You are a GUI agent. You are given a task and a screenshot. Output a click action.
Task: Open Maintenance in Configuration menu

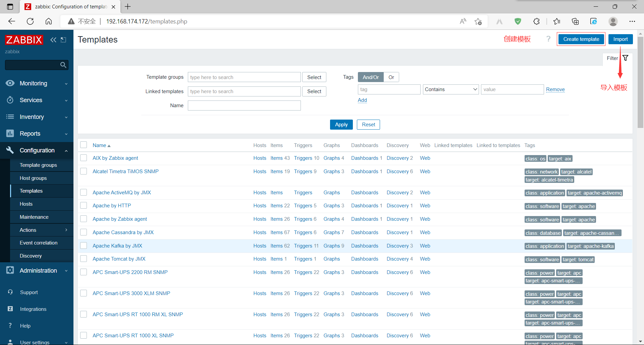tap(42, 217)
